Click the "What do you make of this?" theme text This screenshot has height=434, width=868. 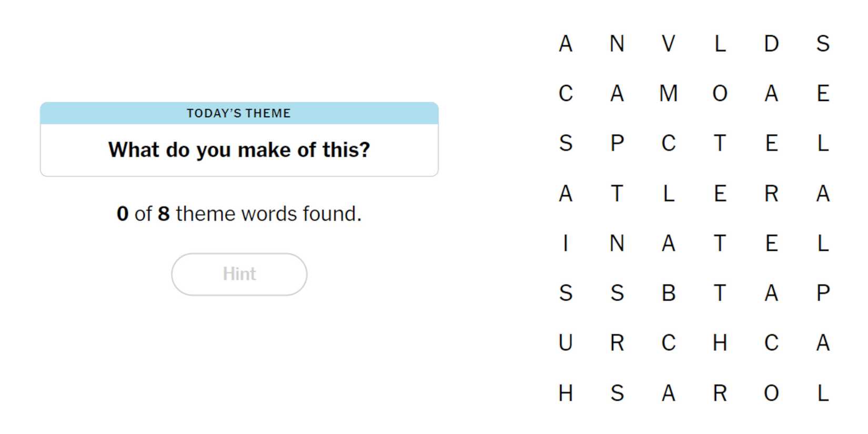tap(239, 150)
